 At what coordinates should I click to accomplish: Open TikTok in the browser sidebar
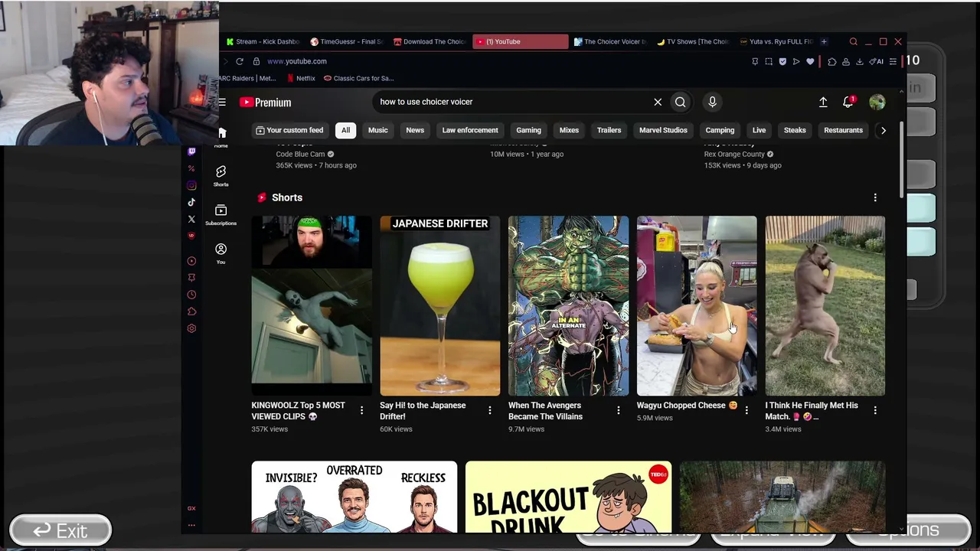pos(191,202)
